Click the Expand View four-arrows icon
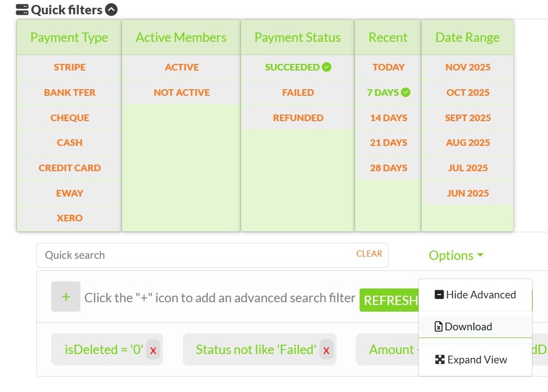 tap(440, 359)
